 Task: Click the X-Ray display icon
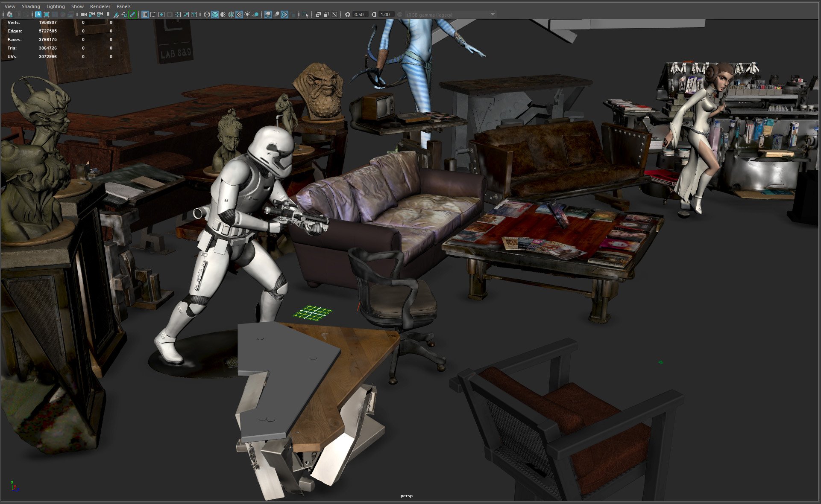click(x=318, y=15)
